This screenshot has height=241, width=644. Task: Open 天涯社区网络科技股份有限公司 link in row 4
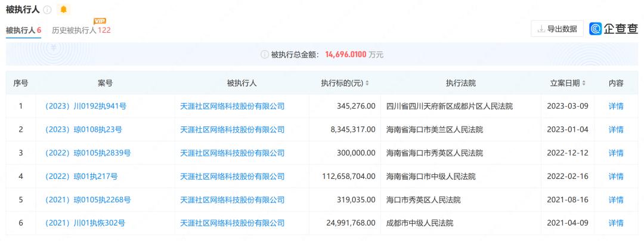coord(233,177)
